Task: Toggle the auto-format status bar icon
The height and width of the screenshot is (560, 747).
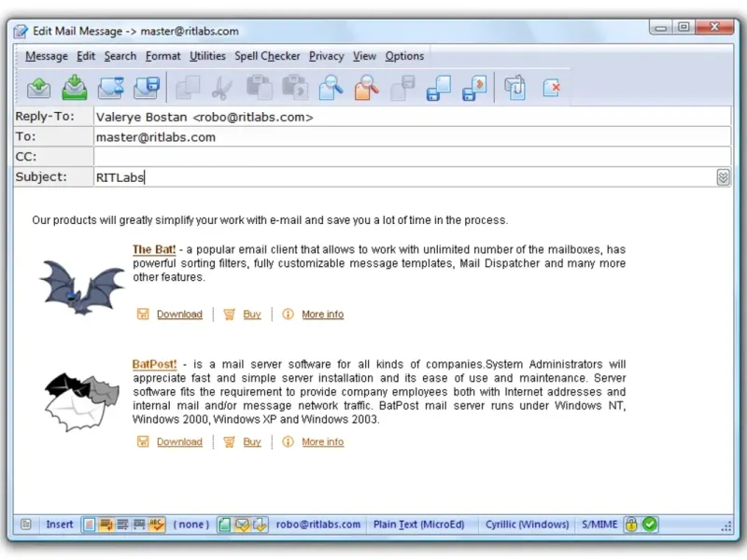Action: pos(89,525)
